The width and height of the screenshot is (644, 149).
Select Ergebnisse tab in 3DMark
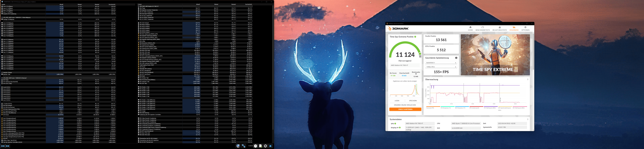coord(514,29)
